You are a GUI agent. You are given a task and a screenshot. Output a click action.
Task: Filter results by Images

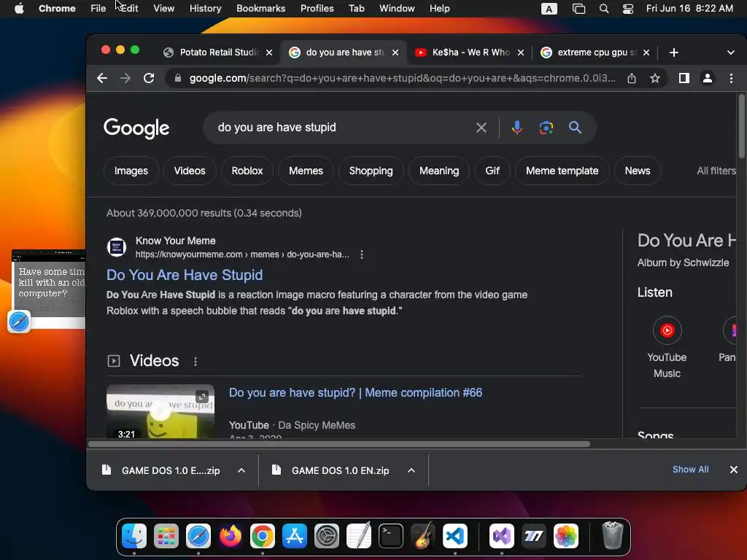pyautogui.click(x=131, y=171)
